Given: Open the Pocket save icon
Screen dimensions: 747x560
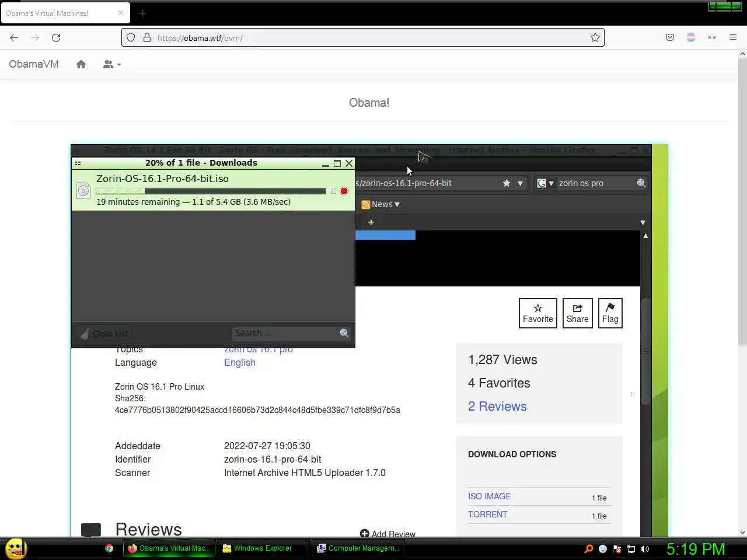Looking at the screenshot, I should pos(670,37).
